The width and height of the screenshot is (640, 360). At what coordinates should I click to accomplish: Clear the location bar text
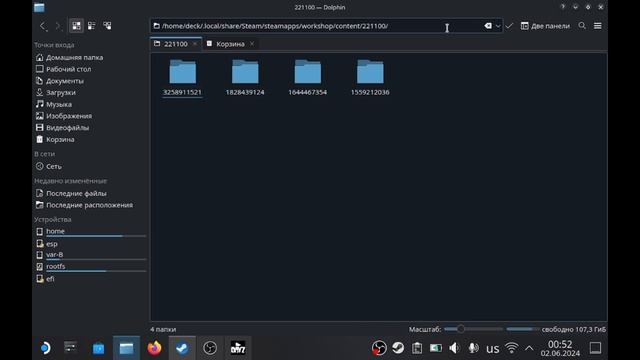[x=488, y=26]
